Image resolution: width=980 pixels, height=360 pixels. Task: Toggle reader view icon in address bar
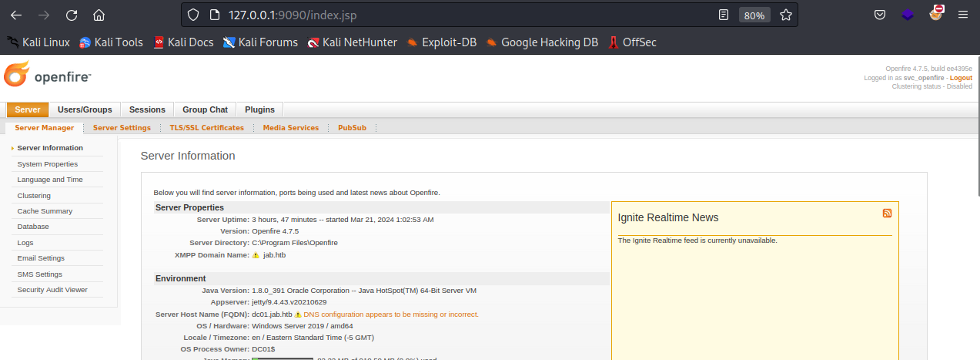tap(723, 15)
